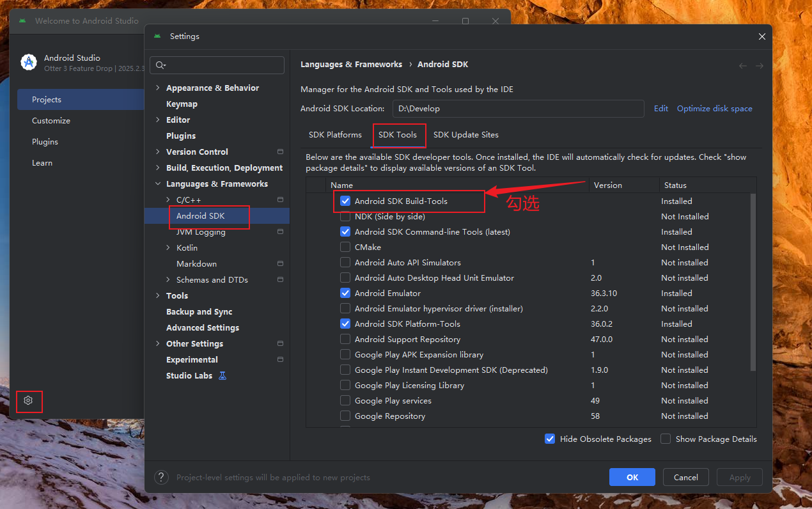Expand Version Control settings section

[x=158, y=152]
